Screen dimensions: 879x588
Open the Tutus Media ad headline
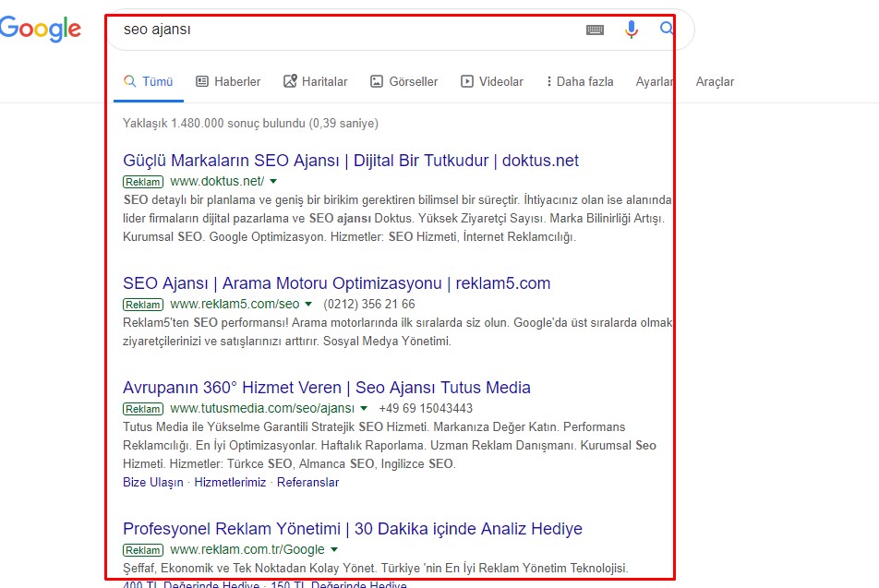pyautogui.click(x=327, y=388)
